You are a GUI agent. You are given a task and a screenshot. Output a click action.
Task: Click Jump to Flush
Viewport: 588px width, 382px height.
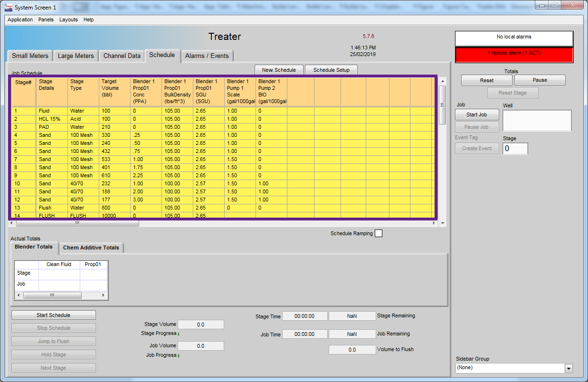tap(53, 341)
